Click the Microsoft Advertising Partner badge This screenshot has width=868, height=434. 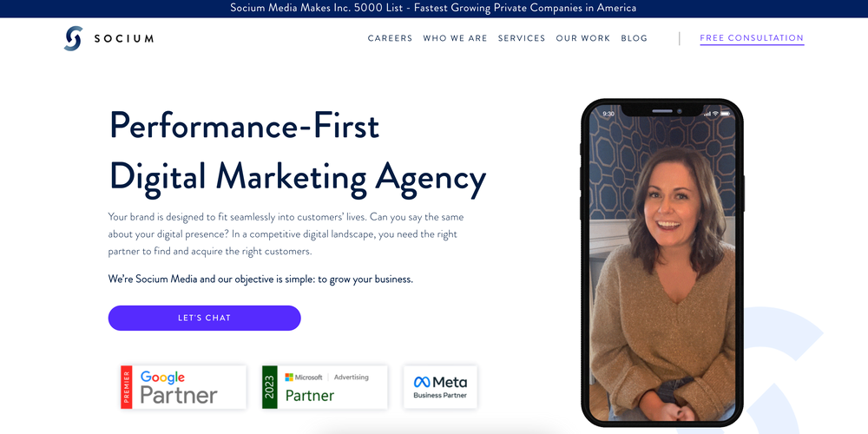(325, 387)
